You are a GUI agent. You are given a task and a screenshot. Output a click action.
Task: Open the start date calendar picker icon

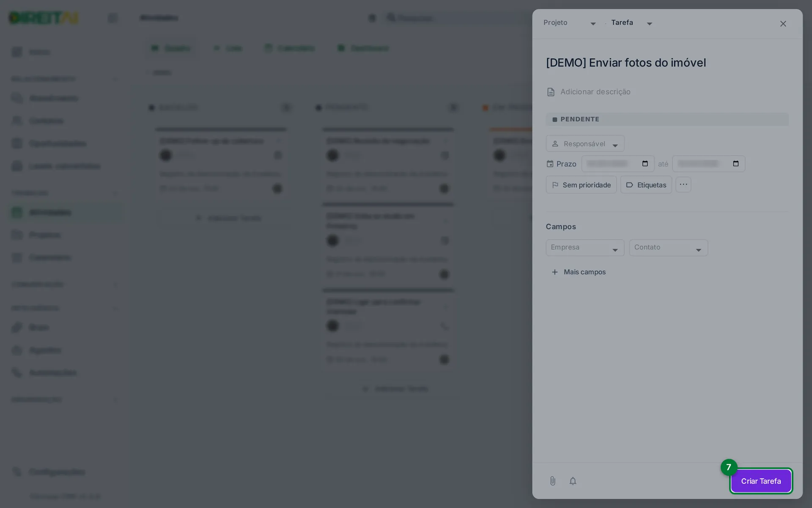coord(645,164)
